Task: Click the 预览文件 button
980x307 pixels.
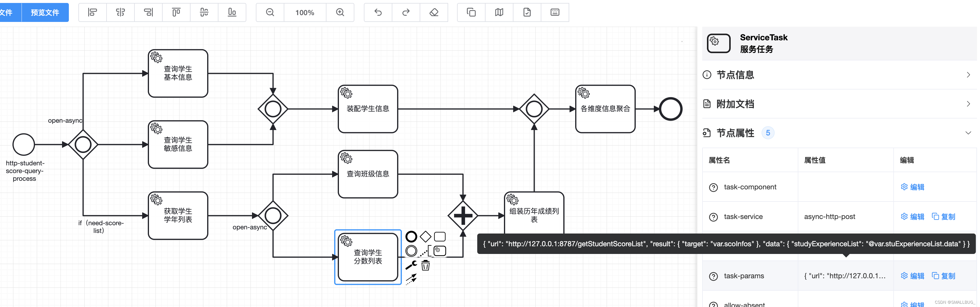Action: point(45,12)
